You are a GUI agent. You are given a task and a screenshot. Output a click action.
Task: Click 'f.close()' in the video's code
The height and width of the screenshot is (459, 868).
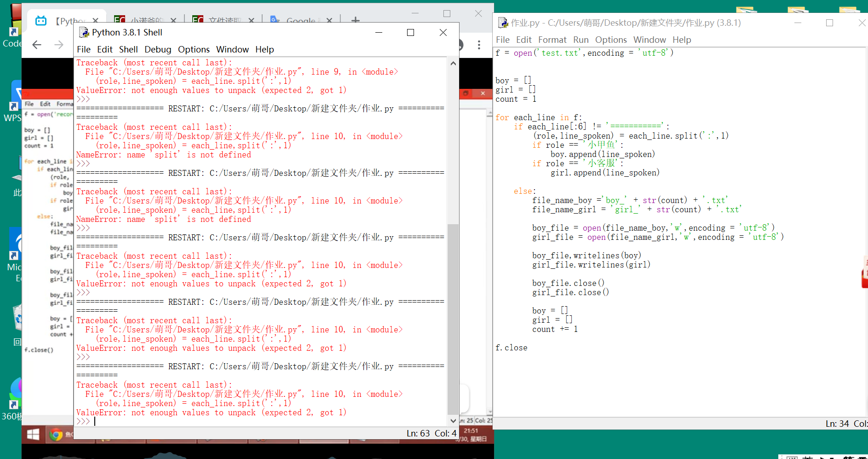39,350
